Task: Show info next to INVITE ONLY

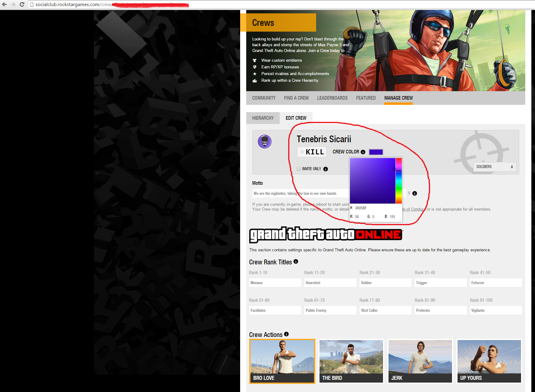Action: [326, 169]
